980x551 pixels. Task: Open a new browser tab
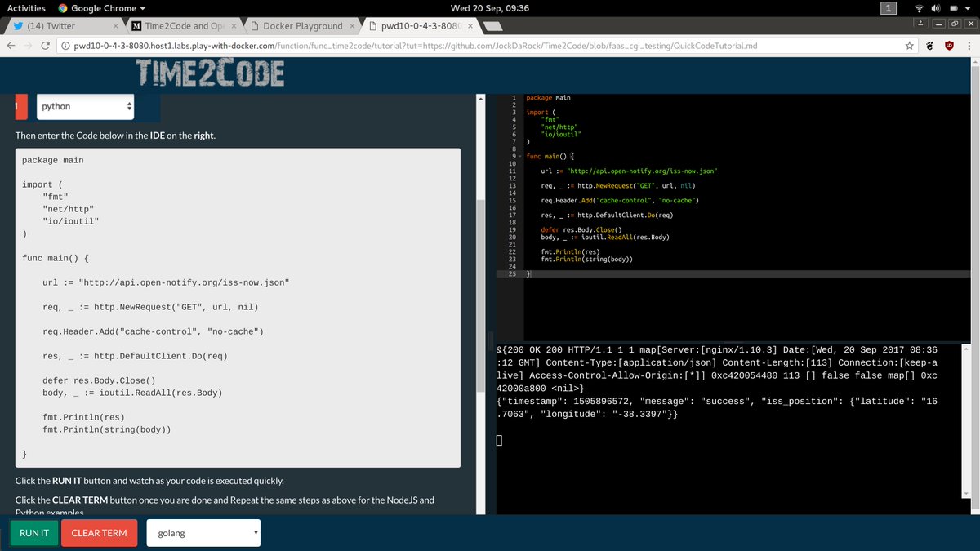[492, 26]
